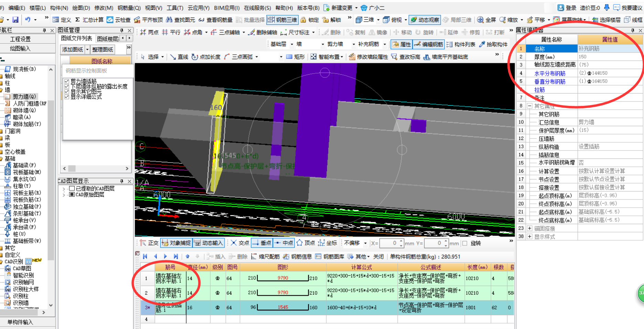Click 全屏 full screen tool

pyautogui.click(x=487, y=20)
